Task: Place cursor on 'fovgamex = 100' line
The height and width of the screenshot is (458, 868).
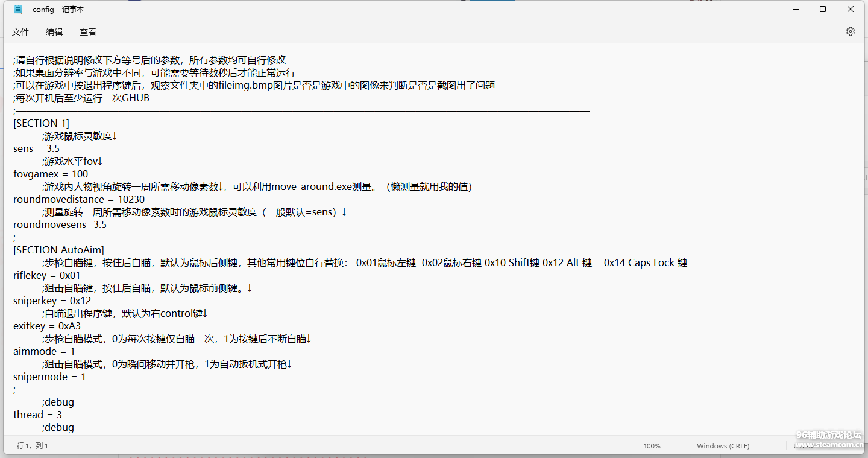Action: (51, 174)
